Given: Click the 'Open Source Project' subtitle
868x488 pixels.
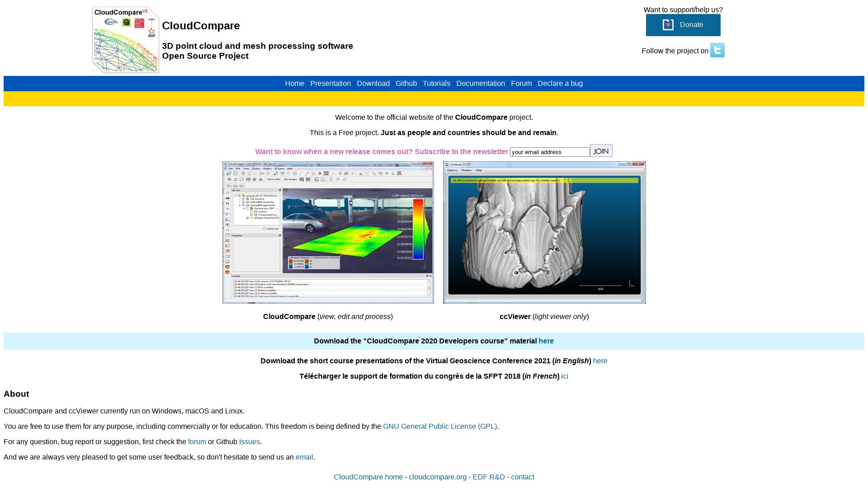Looking at the screenshot, I should 205,56.
